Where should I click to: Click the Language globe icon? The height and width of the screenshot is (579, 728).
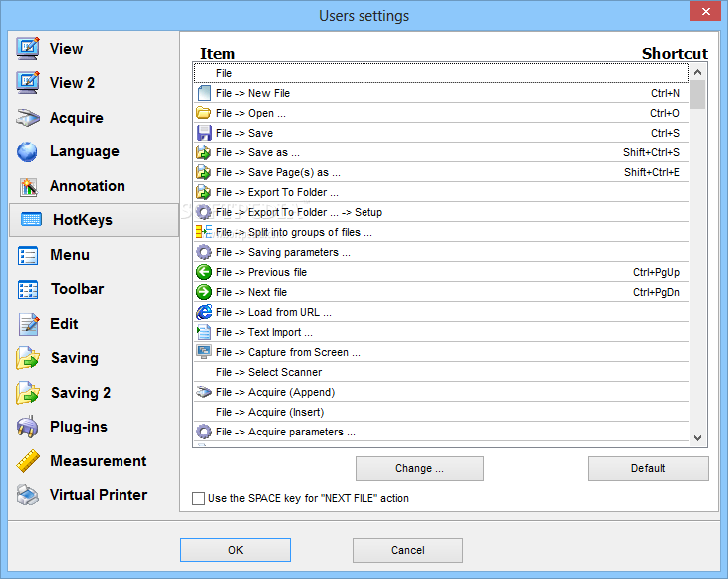(28, 151)
